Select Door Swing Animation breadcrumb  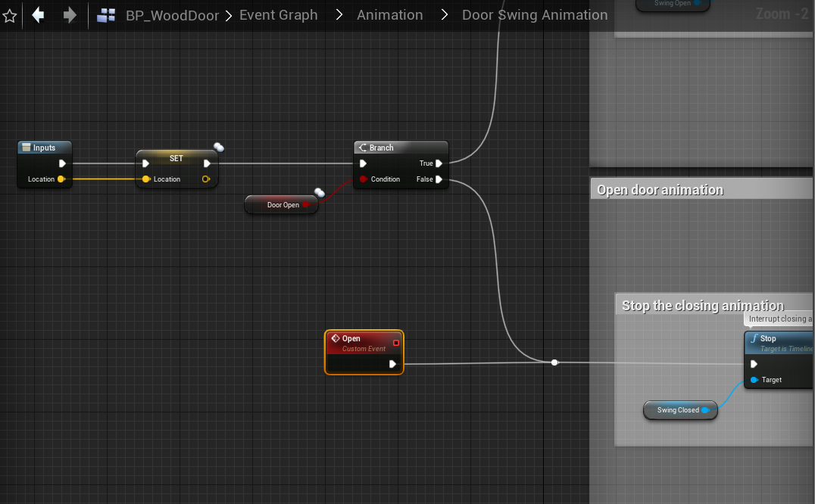[534, 15]
